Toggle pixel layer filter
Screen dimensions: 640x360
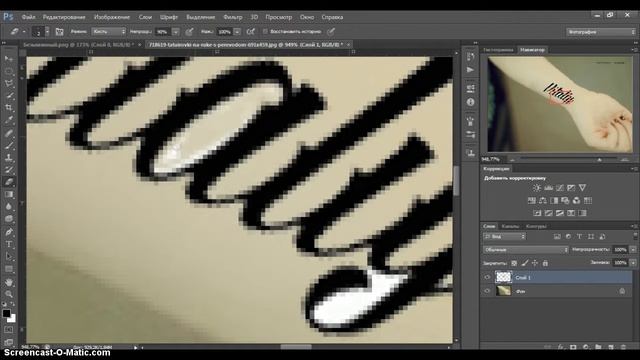[x=557, y=236]
